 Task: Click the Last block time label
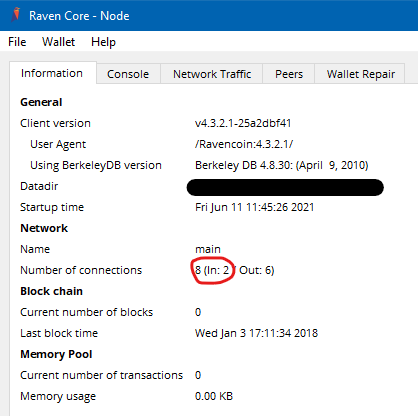pos(59,333)
